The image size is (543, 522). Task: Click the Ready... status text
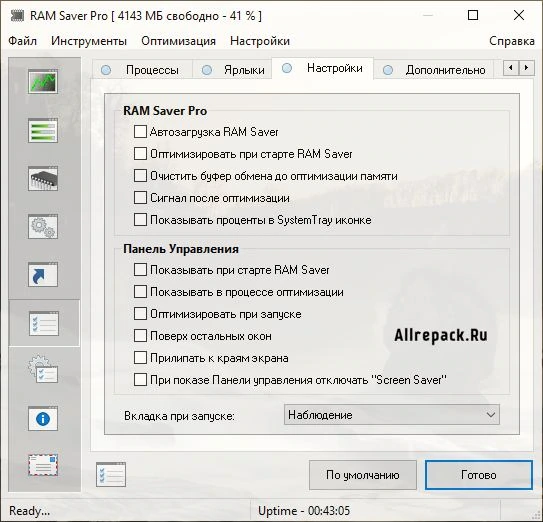tap(29, 511)
